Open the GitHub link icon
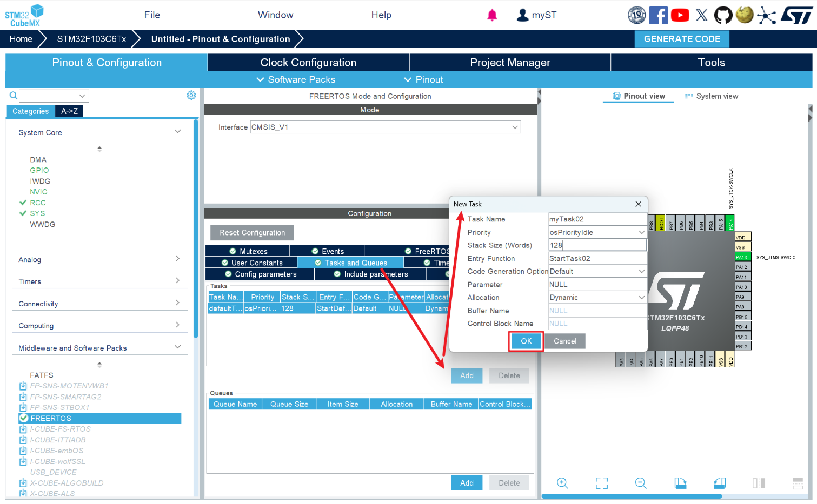 [x=723, y=15]
